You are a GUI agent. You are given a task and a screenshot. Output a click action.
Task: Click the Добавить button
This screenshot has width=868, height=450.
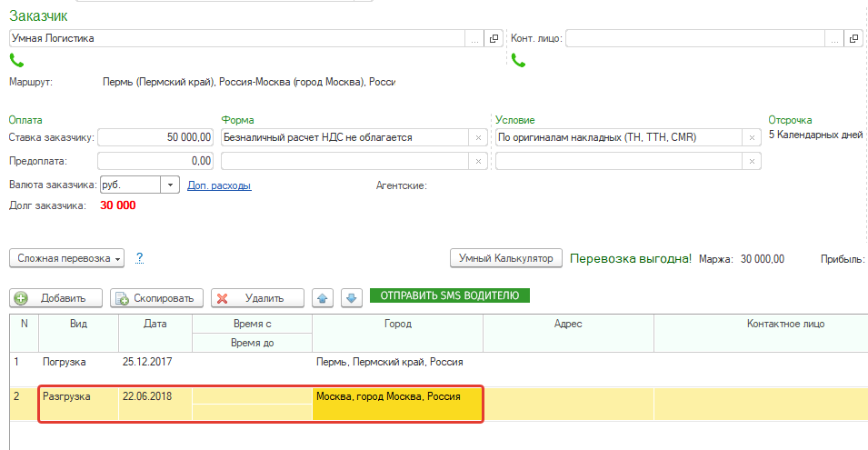pyautogui.click(x=56, y=298)
